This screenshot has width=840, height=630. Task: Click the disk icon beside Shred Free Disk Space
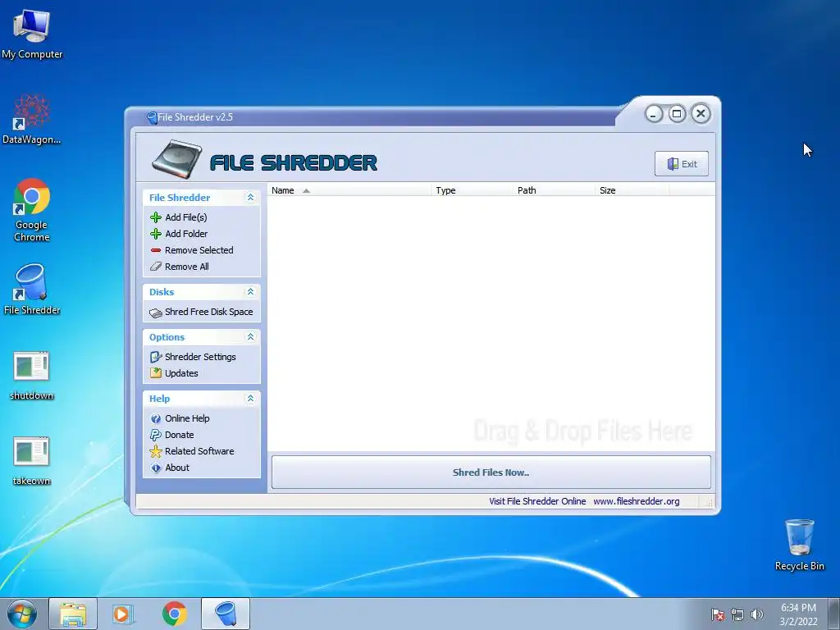click(x=155, y=313)
